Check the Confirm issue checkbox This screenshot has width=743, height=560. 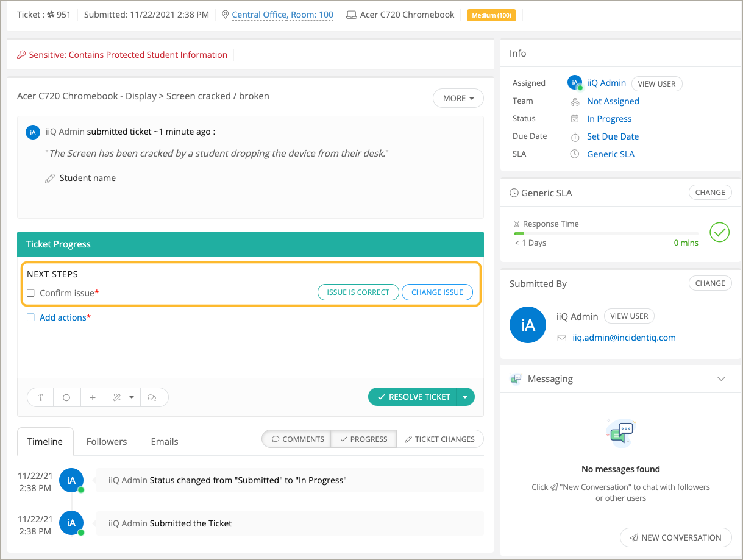(31, 293)
